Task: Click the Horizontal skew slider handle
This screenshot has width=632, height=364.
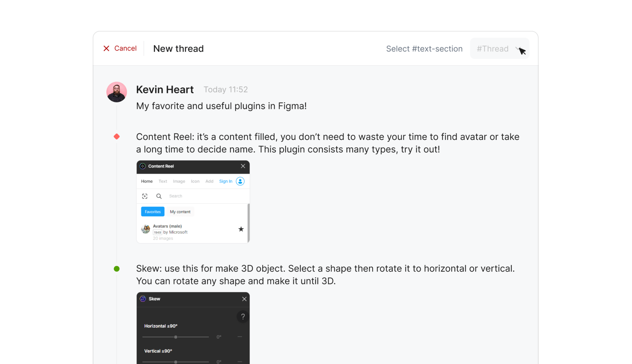Action: [x=176, y=337]
